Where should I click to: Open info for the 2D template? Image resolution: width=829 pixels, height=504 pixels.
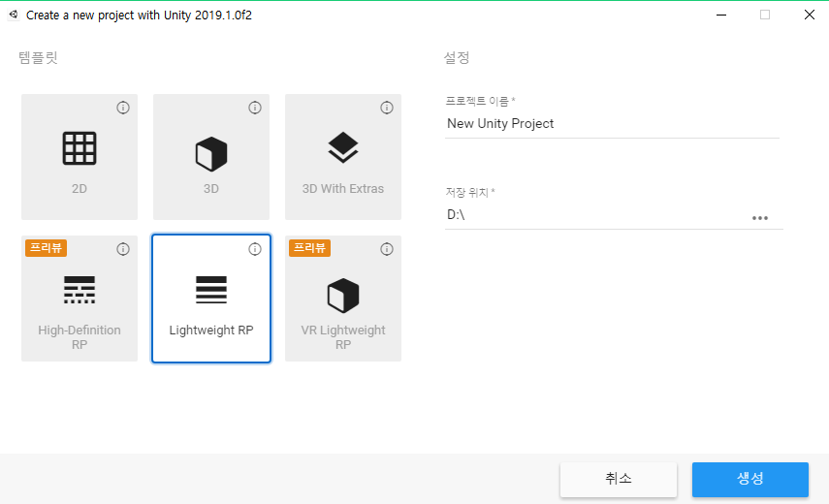click(x=123, y=108)
